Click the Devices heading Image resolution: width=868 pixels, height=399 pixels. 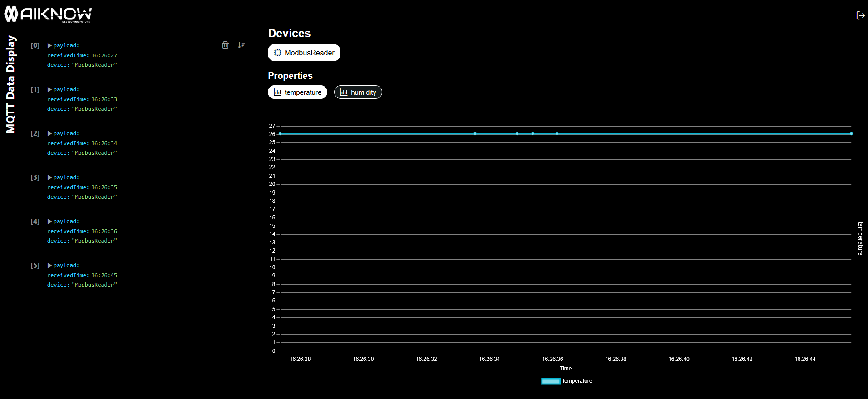click(289, 33)
